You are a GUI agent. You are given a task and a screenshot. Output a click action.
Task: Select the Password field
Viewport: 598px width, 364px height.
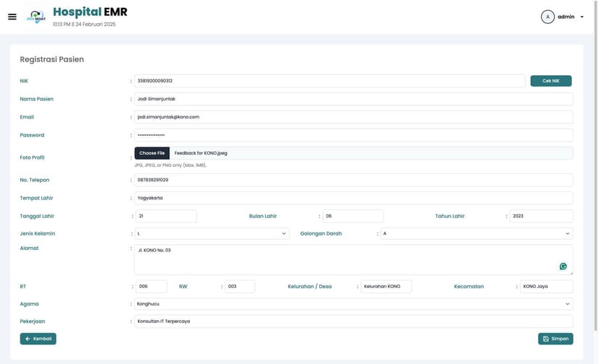(x=353, y=135)
